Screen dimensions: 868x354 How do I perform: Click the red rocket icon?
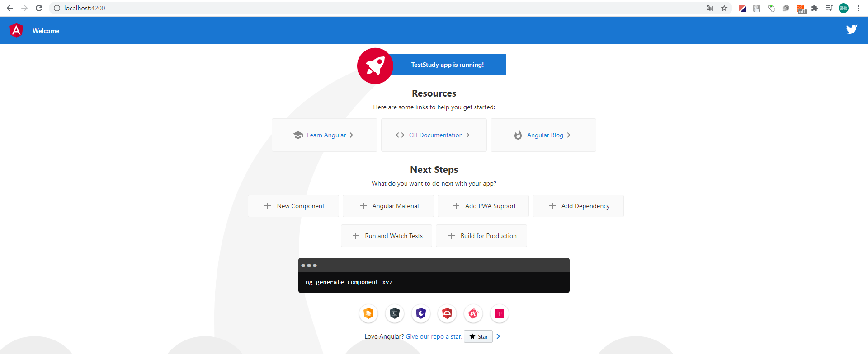[x=375, y=66]
